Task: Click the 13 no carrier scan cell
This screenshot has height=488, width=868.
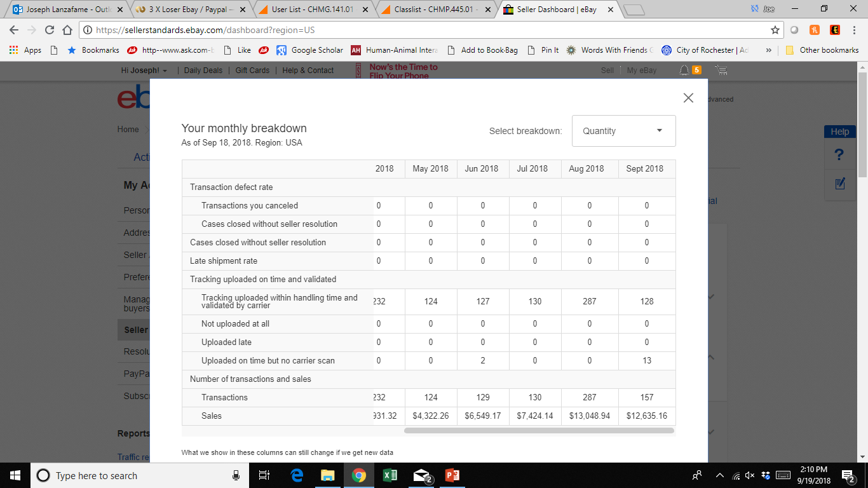Action: coord(647,360)
